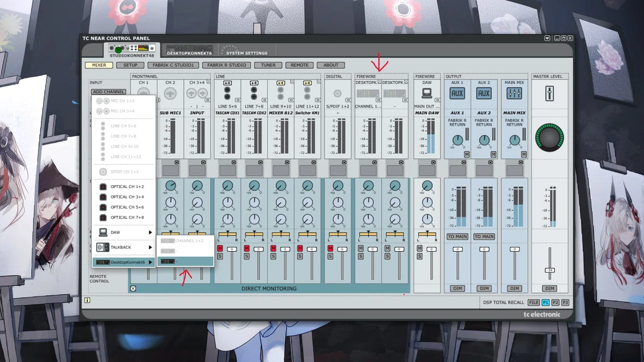Select DSP total recall preset P2

pyautogui.click(x=555, y=302)
